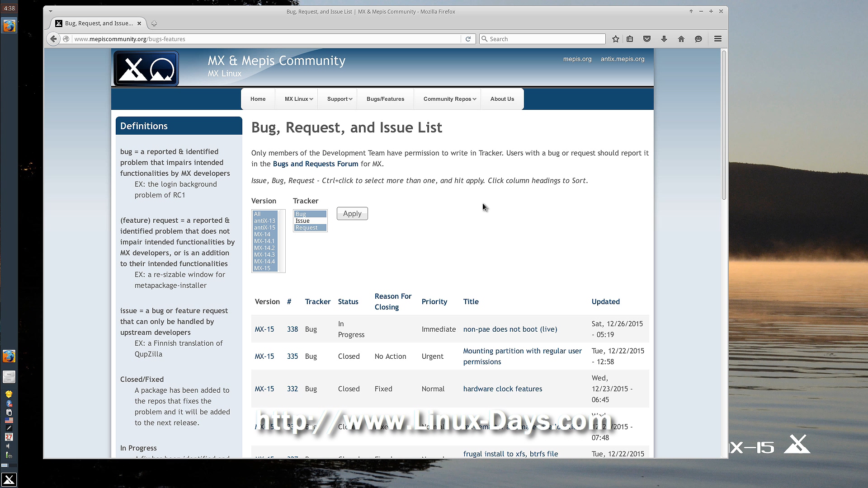
Task: Show bookmarks list icon in toolbar
Action: click(x=630, y=39)
